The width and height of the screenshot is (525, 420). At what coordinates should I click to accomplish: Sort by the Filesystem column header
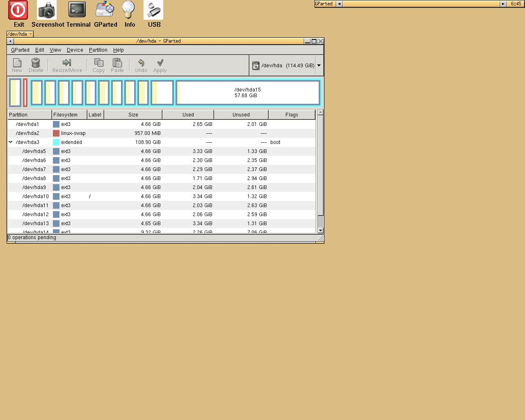pos(70,115)
